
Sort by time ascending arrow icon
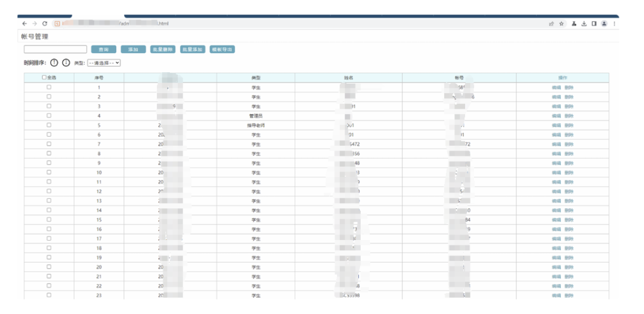(54, 63)
